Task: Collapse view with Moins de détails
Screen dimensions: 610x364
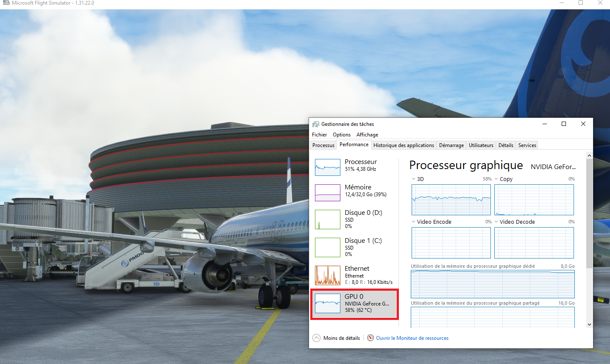Action: point(336,338)
